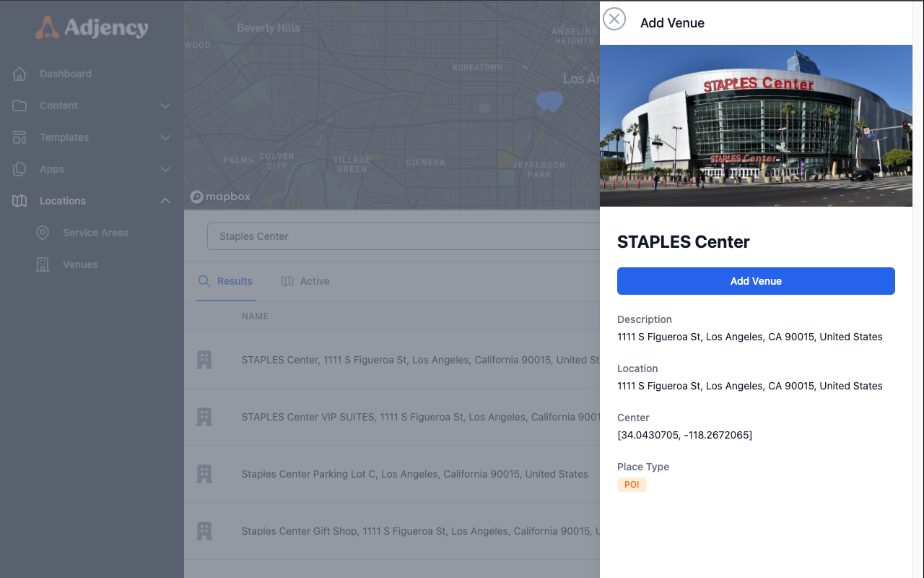Click the blue Add Venue button

pos(756,281)
